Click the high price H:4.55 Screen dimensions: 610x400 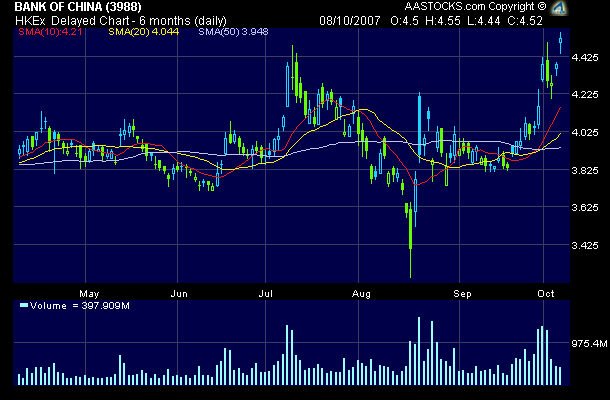[443, 21]
